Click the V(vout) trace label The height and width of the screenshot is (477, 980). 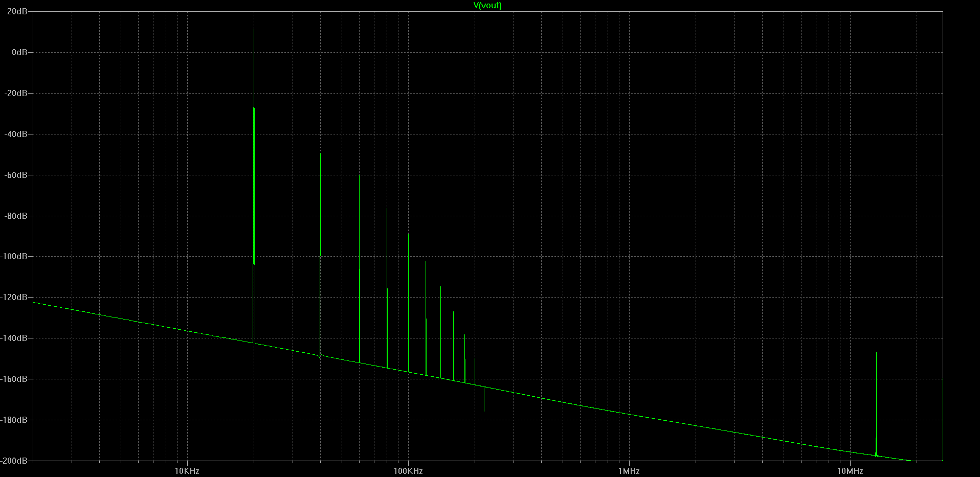[487, 5]
